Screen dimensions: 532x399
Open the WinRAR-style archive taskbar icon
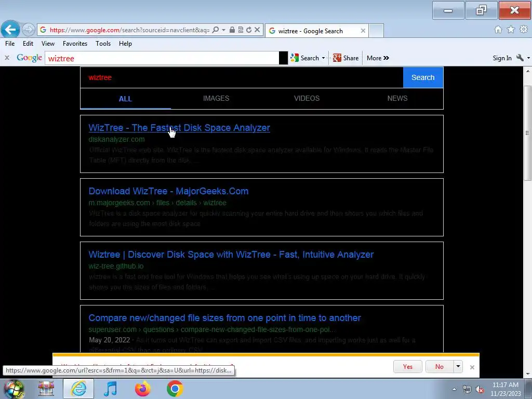coord(46,389)
